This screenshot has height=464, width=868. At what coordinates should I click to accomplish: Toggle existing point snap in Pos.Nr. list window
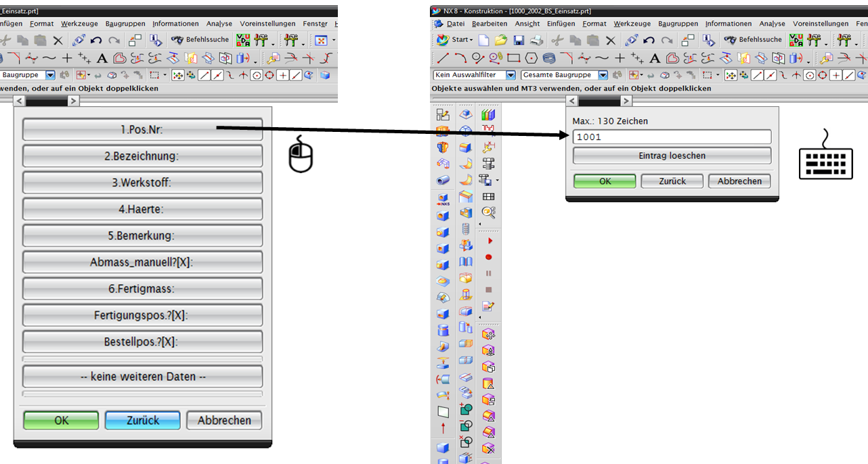tap(282, 75)
